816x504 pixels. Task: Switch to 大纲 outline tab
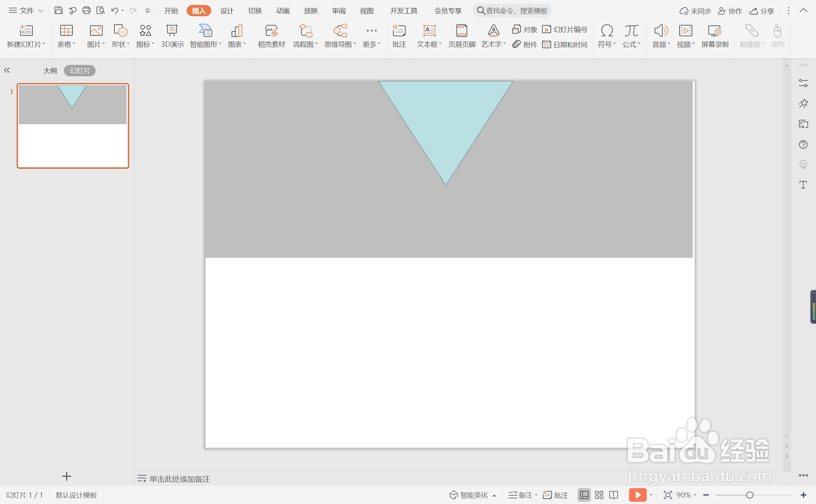(50, 71)
